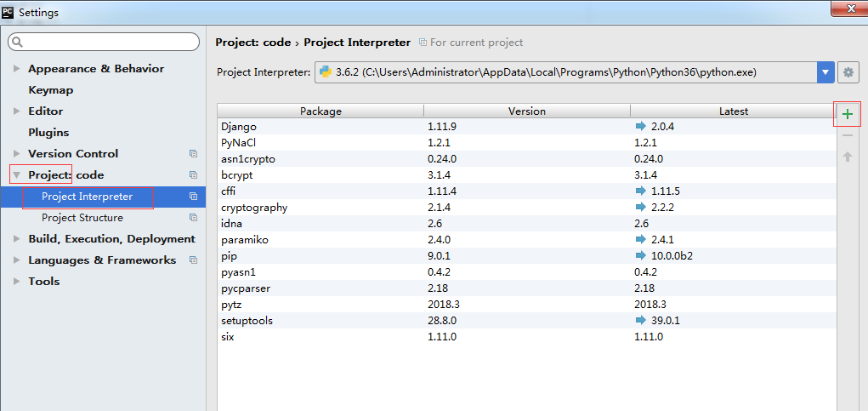Click the minus uninstall package icon
The width and height of the screenshot is (868, 411).
tap(847, 135)
